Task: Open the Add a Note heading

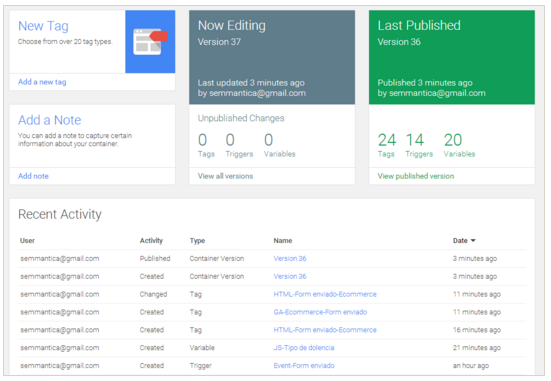Action: click(x=50, y=120)
